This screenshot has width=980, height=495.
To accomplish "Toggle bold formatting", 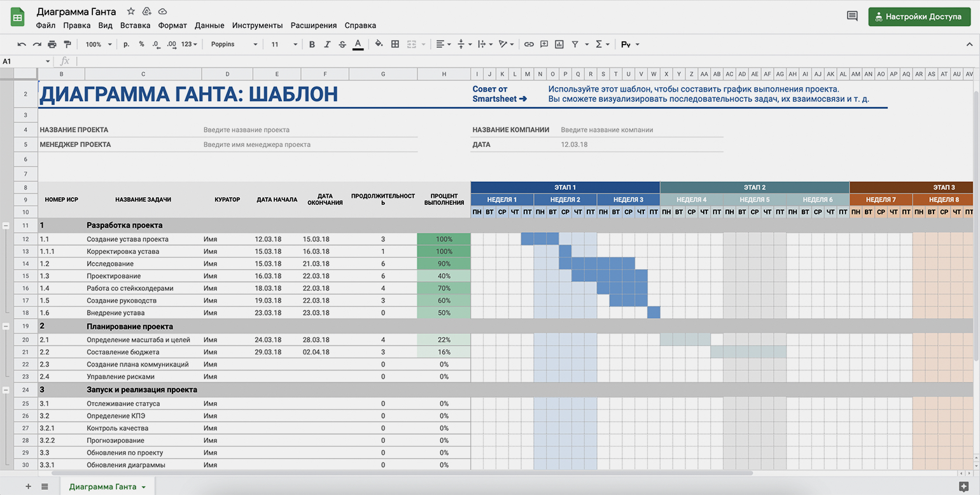I will coord(312,45).
